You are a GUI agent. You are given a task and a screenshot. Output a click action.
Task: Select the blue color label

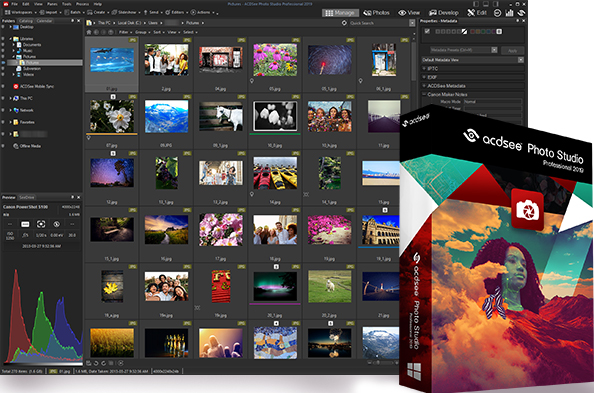point(488,32)
